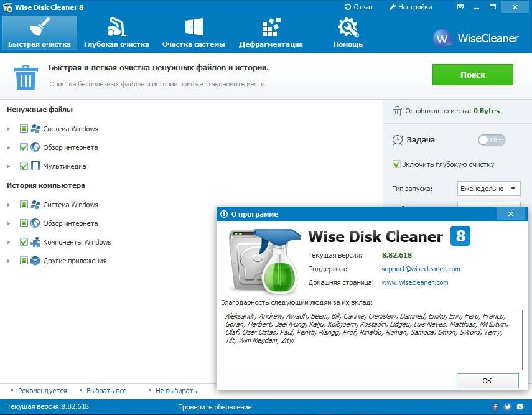Click the version number 8.82.618 in dialog
532x415 pixels.
(x=396, y=255)
